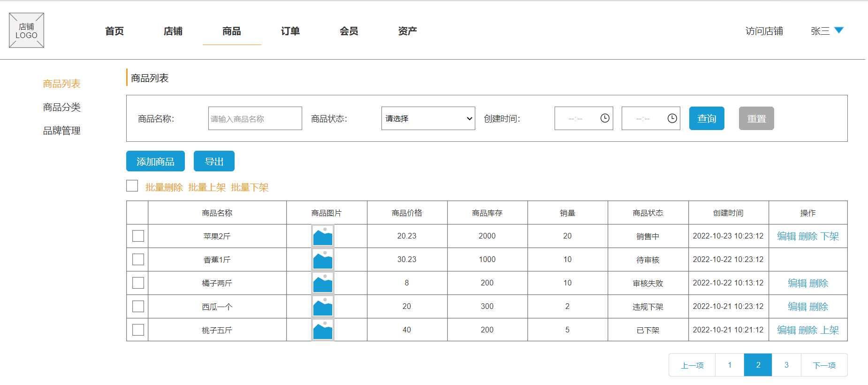868x385 pixels.
Task: Click the 创建时间 column header
Action: (728, 213)
